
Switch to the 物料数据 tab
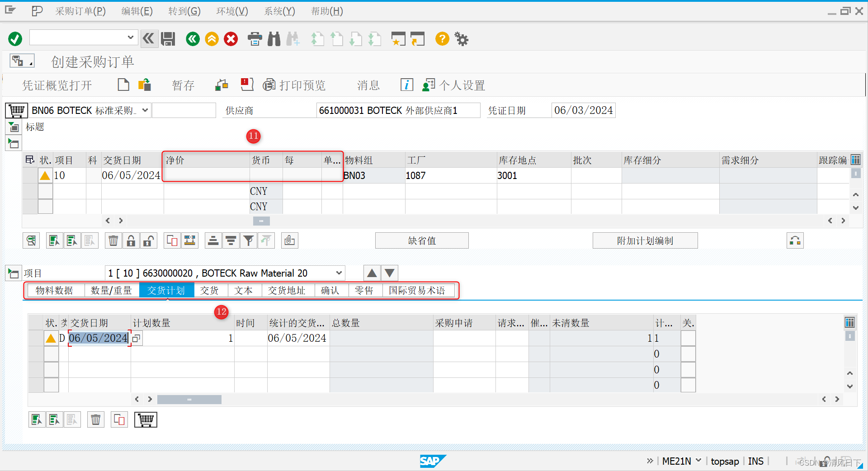(x=55, y=290)
